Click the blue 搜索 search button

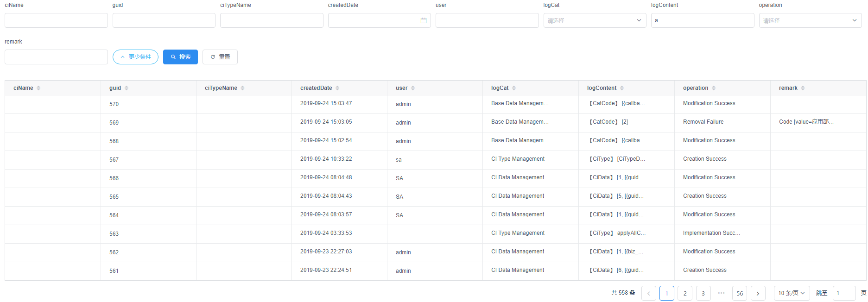180,57
